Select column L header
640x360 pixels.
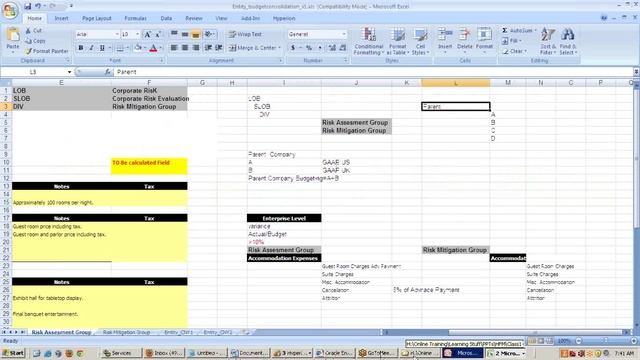click(x=456, y=83)
